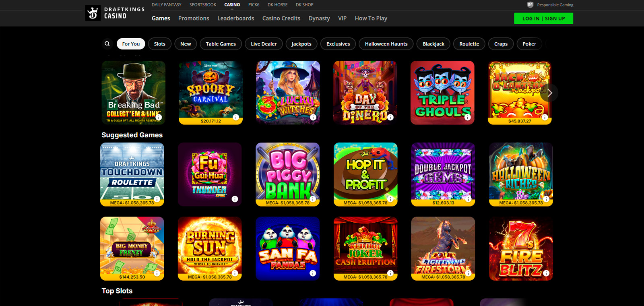
Task: Go to the VIP section
Action: (x=342, y=18)
